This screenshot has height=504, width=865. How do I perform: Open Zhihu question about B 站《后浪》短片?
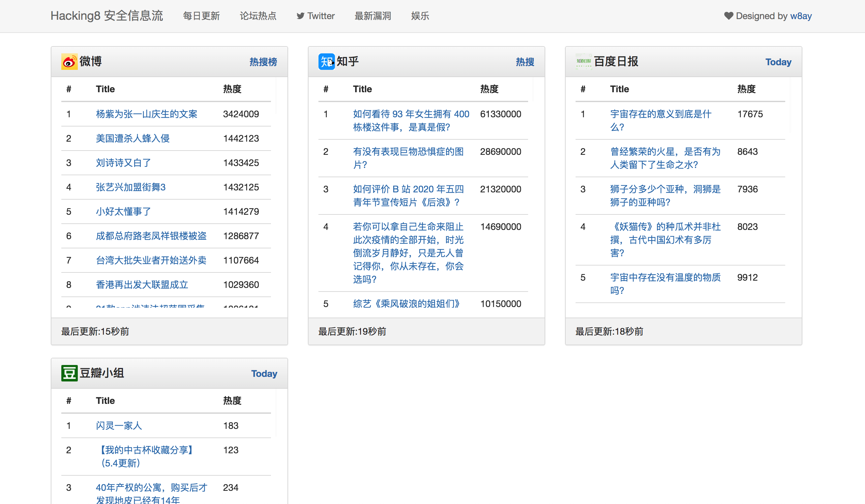click(x=408, y=196)
